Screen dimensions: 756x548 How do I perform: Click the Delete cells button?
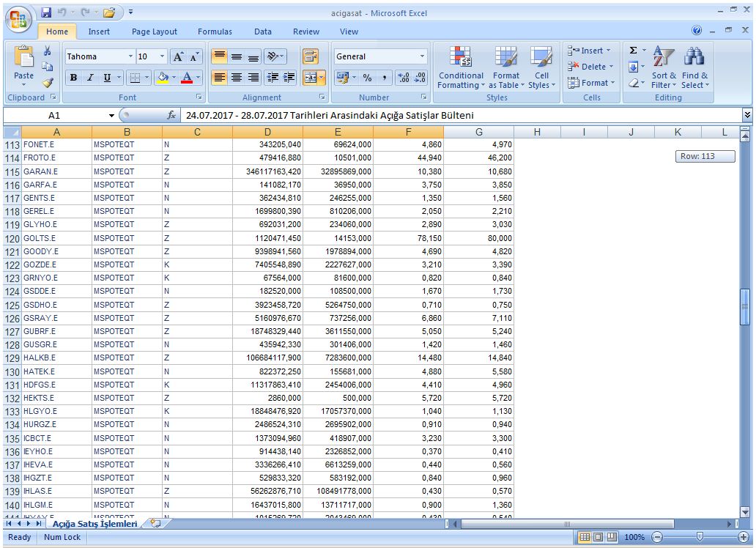(x=590, y=67)
